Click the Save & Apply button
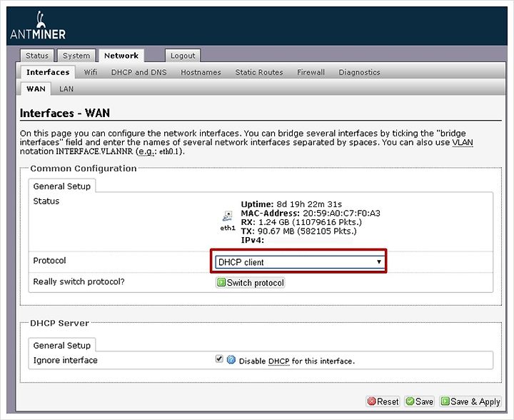Viewport: 514px width, 420px height. pyautogui.click(x=470, y=401)
